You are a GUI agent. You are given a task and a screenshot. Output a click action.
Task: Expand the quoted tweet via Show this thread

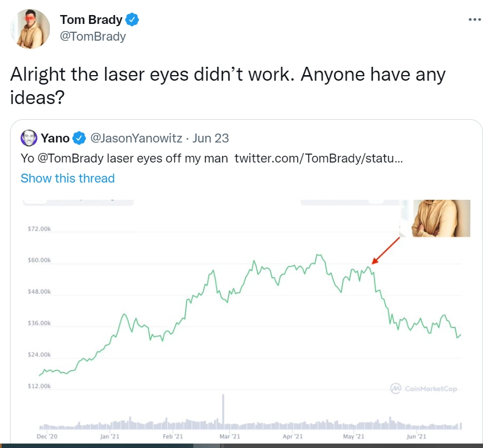(67, 178)
